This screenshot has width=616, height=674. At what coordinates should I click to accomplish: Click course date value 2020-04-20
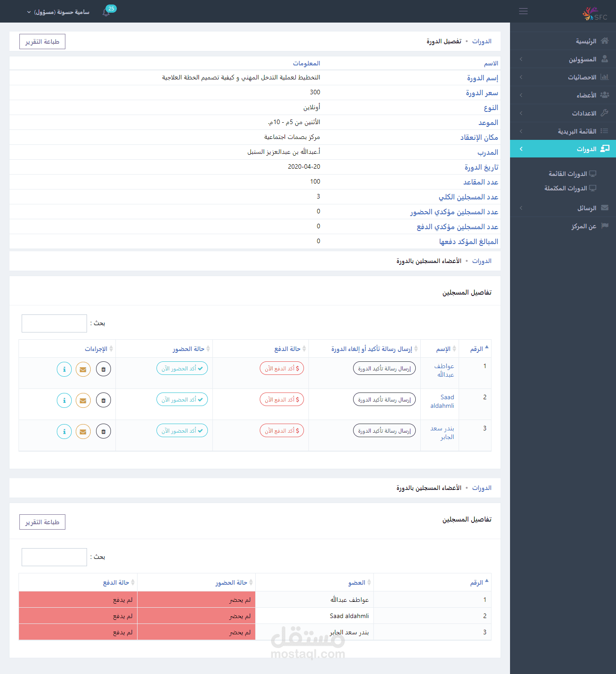pyautogui.click(x=304, y=167)
